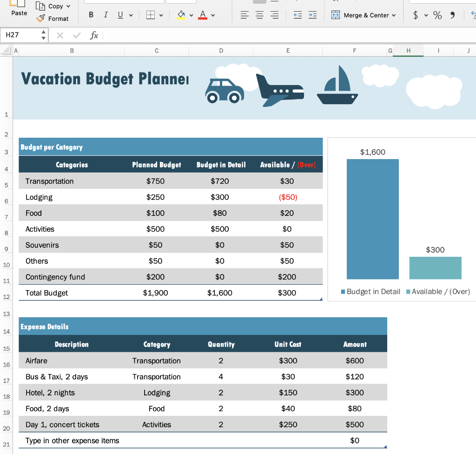Click the $1,600 Budget in Detail chart bar

tap(373, 219)
